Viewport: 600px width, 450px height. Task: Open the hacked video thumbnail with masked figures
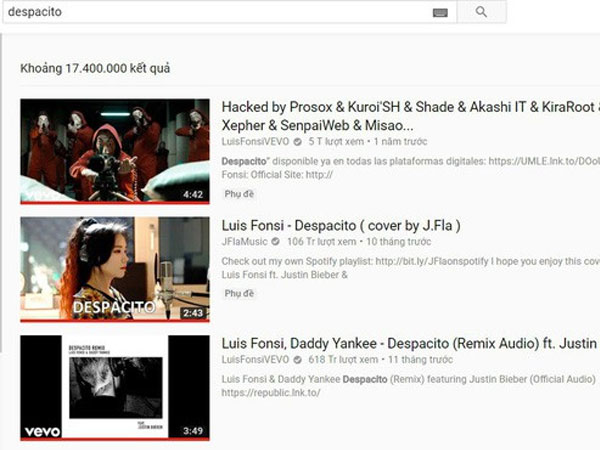click(115, 151)
